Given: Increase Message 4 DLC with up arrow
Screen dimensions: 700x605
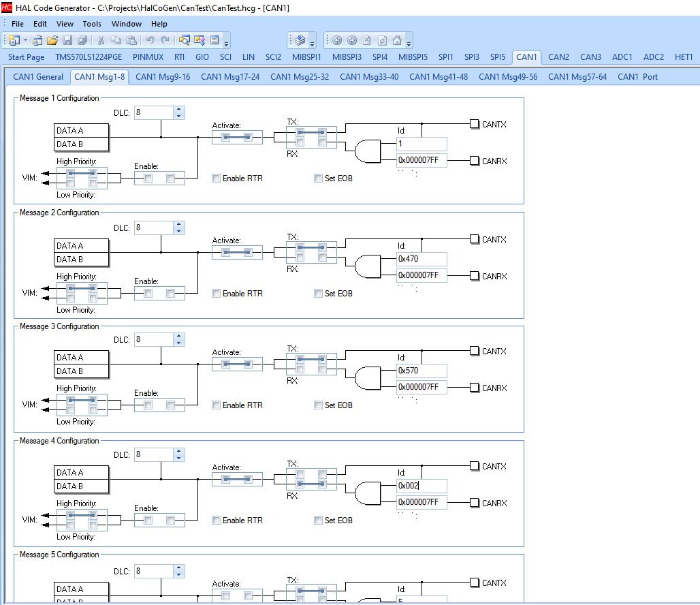Looking at the screenshot, I should [x=178, y=452].
